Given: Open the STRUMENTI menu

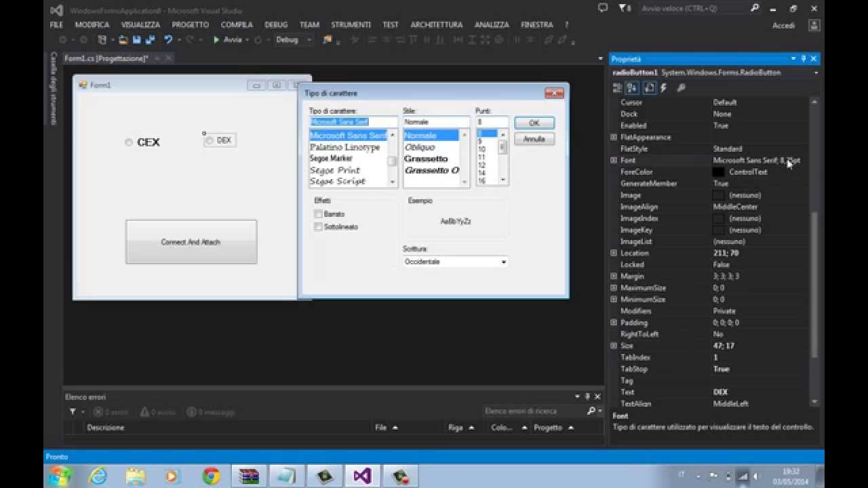Looking at the screenshot, I should point(351,24).
